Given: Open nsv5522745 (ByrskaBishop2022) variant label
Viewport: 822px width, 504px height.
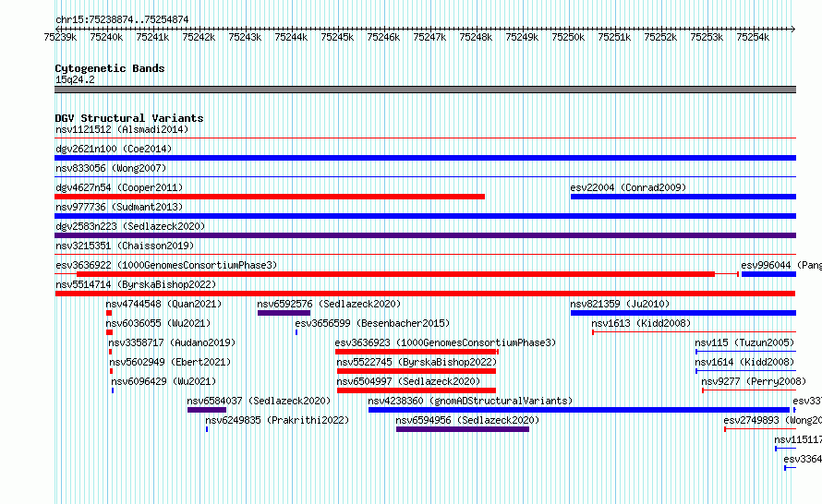Looking at the screenshot, I should pyautogui.click(x=417, y=362).
